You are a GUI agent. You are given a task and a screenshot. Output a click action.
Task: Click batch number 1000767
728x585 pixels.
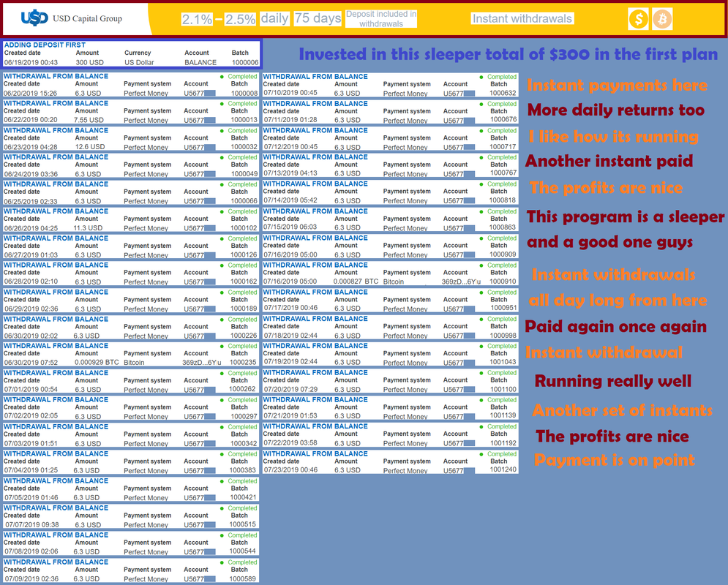(x=503, y=173)
